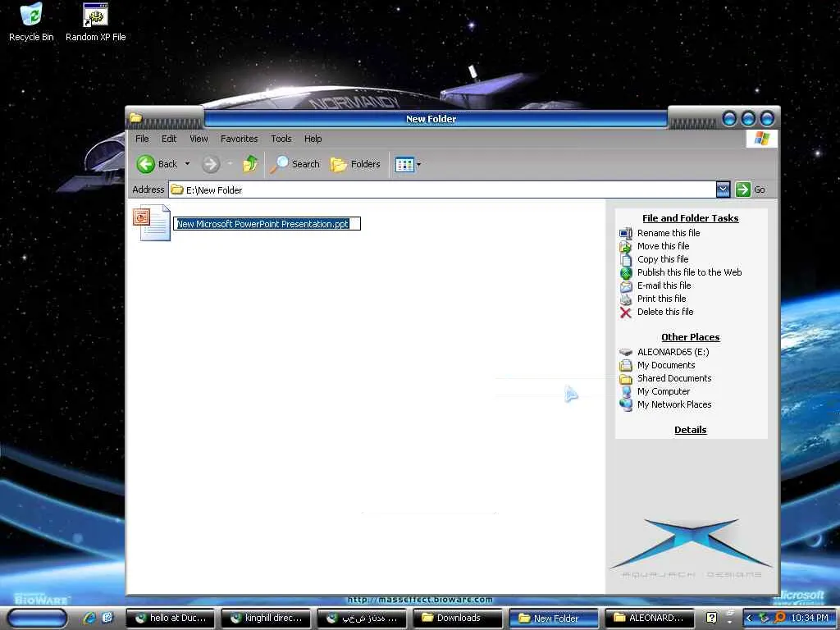Open the Tools menu
The height and width of the screenshot is (630, 840).
(x=281, y=139)
